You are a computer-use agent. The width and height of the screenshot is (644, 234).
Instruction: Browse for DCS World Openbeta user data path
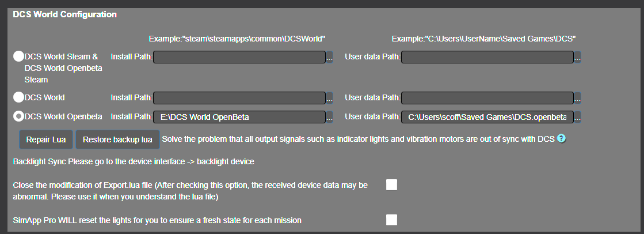point(577,117)
